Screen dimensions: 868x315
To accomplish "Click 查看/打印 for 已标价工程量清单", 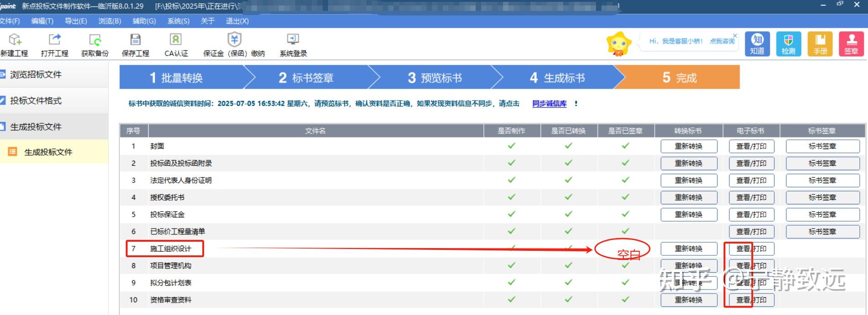I will (751, 231).
